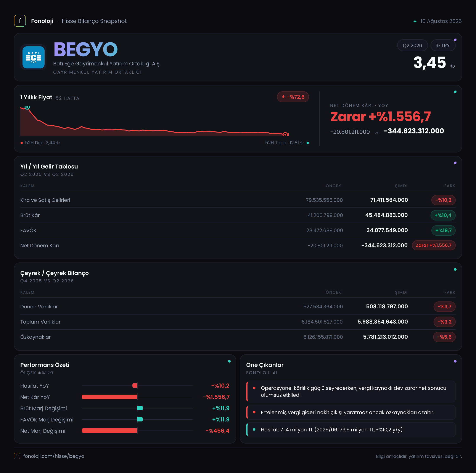Click the -%10,2 badge in Kira ve Satış Gelirleri row
The width and height of the screenshot is (476, 473).
(x=443, y=200)
